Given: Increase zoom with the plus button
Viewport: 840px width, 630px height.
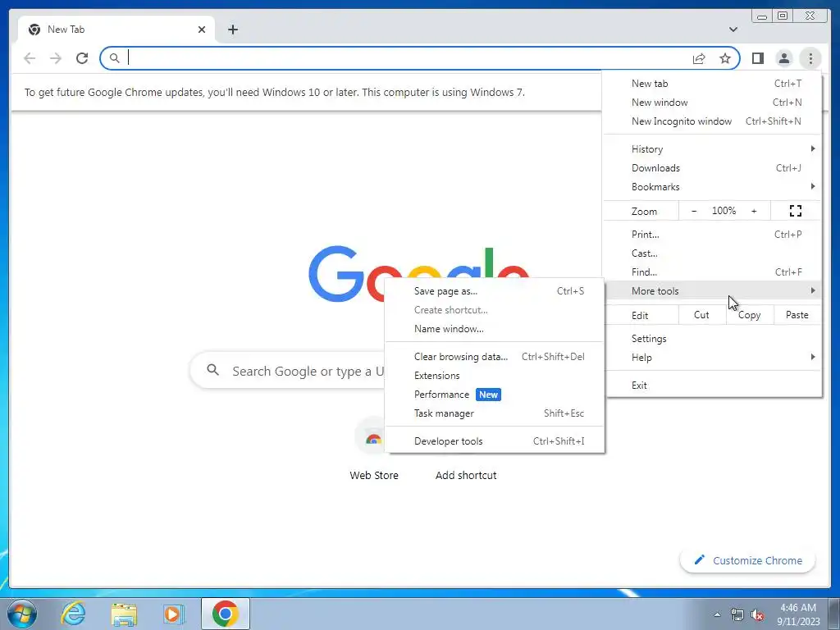Looking at the screenshot, I should coord(754,211).
